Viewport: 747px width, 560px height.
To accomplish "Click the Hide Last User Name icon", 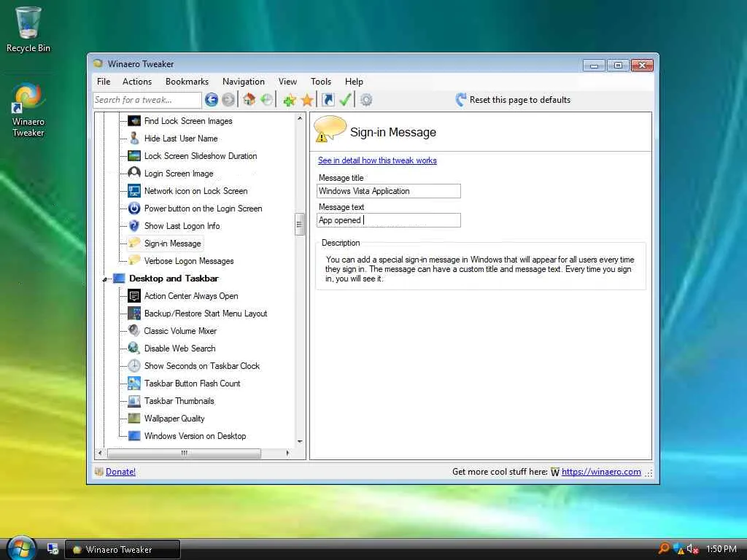I will click(134, 138).
